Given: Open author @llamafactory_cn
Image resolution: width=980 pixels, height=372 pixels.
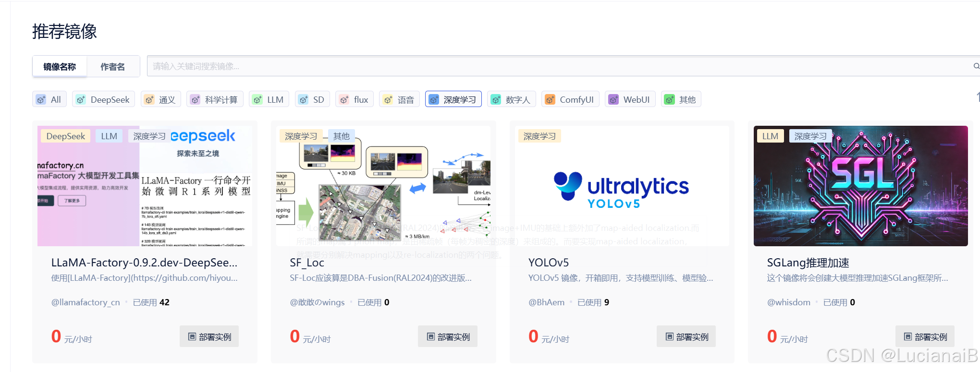Looking at the screenshot, I should tap(86, 302).
